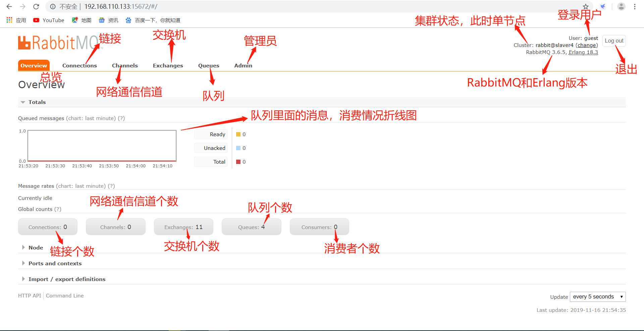
Task: Click the red Total legend swatch
Action: click(238, 162)
